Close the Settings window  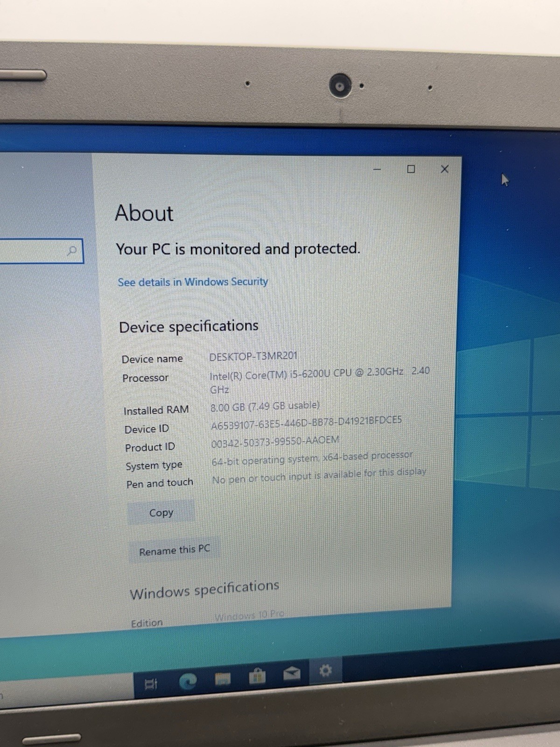tap(444, 169)
